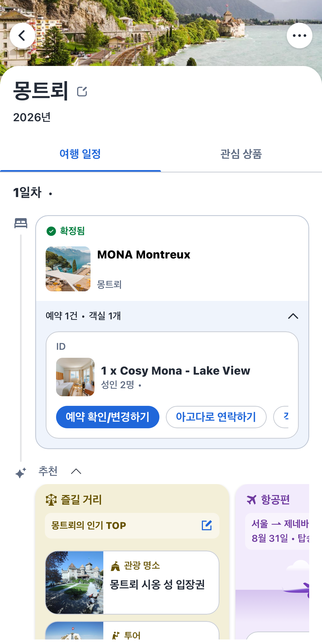Tap the ferris wheel icon beside 즐길 거리
This screenshot has height=644, width=322.
tap(51, 500)
